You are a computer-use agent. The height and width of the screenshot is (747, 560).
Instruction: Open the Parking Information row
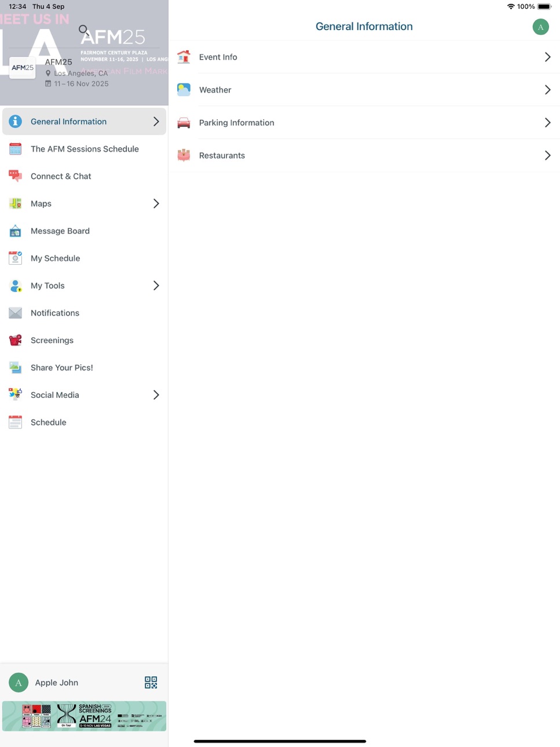[x=365, y=123]
